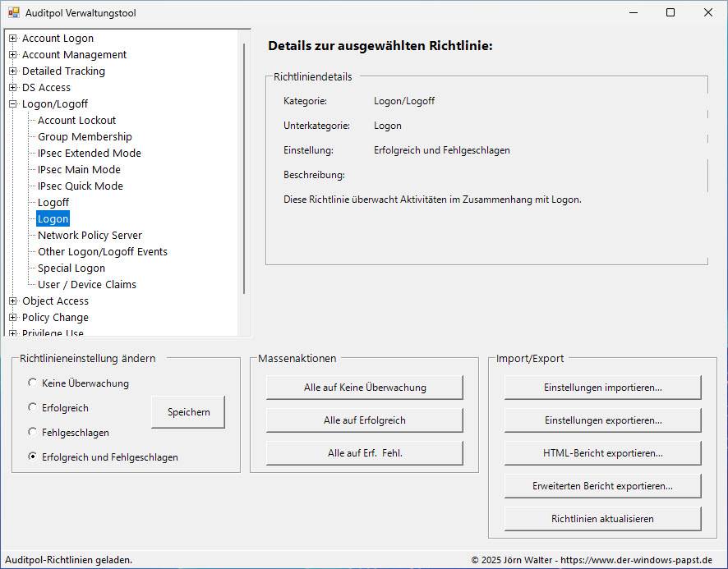728x569 pixels.
Task: Select the Logoff subcategory
Action: (53, 203)
